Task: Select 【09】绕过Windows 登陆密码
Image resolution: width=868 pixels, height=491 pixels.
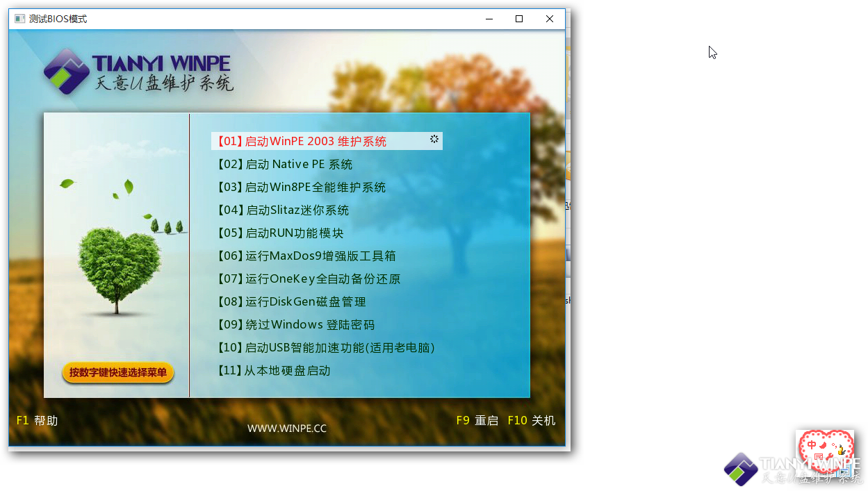Action: pyautogui.click(x=295, y=325)
